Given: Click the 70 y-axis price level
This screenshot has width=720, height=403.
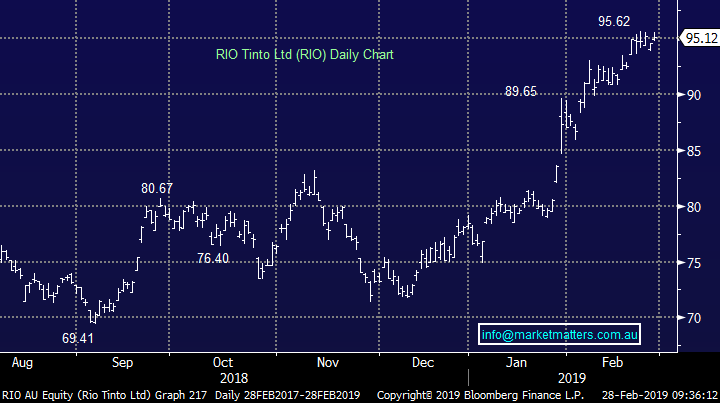Looking at the screenshot, I should pos(693,318).
